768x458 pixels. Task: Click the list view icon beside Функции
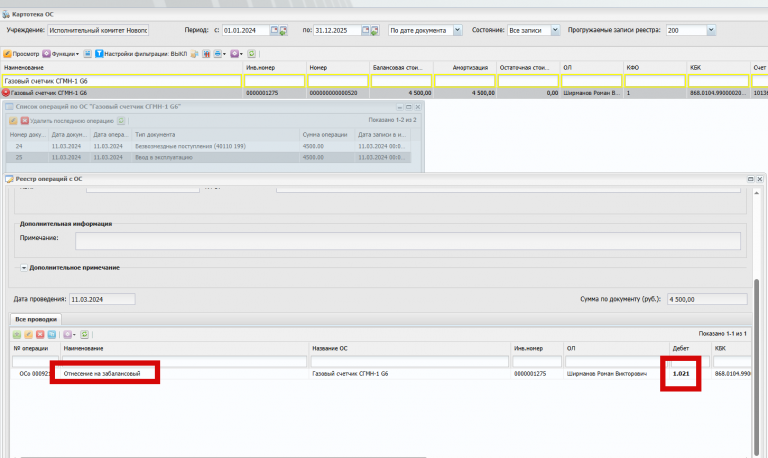[x=87, y=54]
